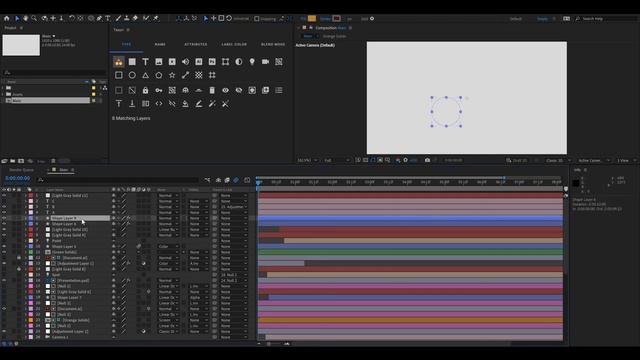Switch to the NAME tab
Viewport: 640px width, 360px height.
coord(160,44)
